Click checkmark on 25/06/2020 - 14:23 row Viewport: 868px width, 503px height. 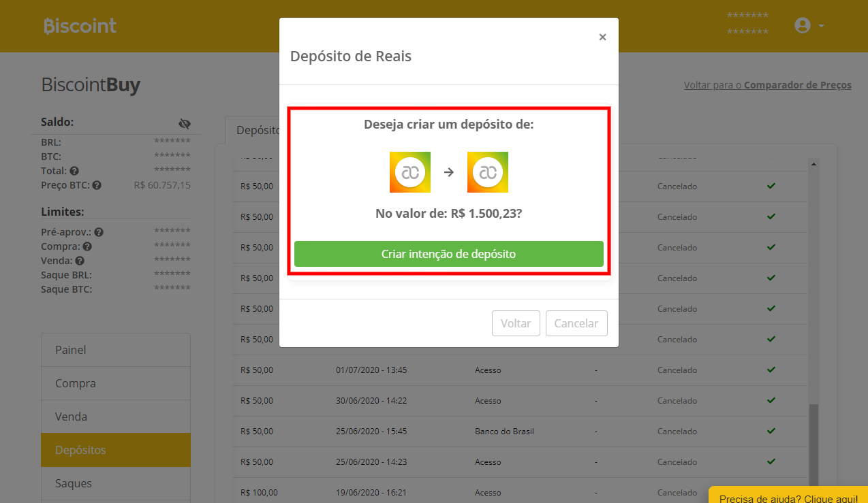[771, 461]
